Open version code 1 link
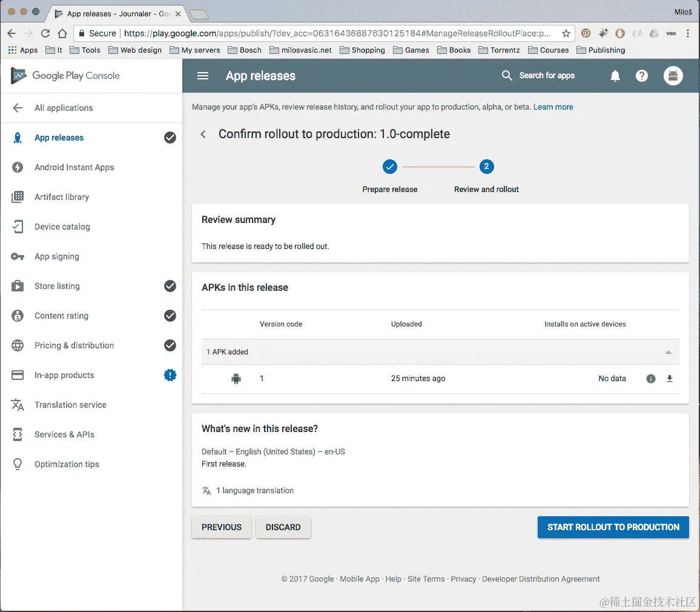The width and height of the screenshot is (700, 612). (262, 378)
